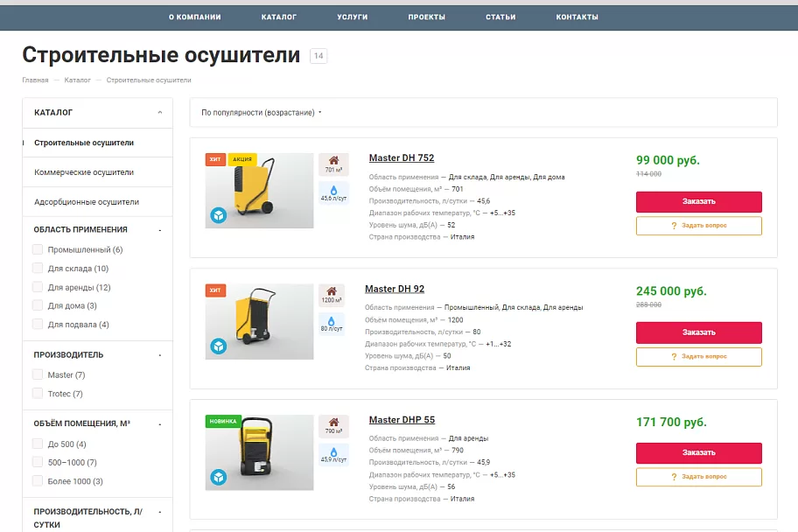798x532 pixels.
Task: Click the crossed-out old price 114 000
Action: tap(649, 174)
